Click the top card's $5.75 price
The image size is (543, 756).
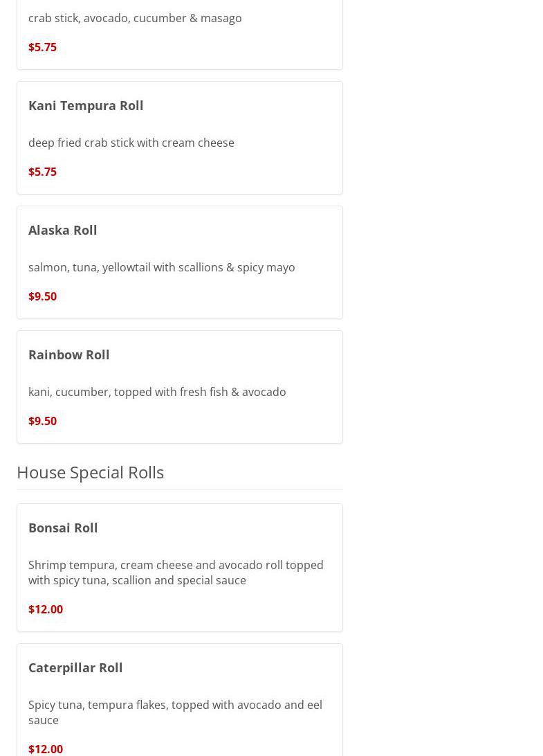[43, 47]
